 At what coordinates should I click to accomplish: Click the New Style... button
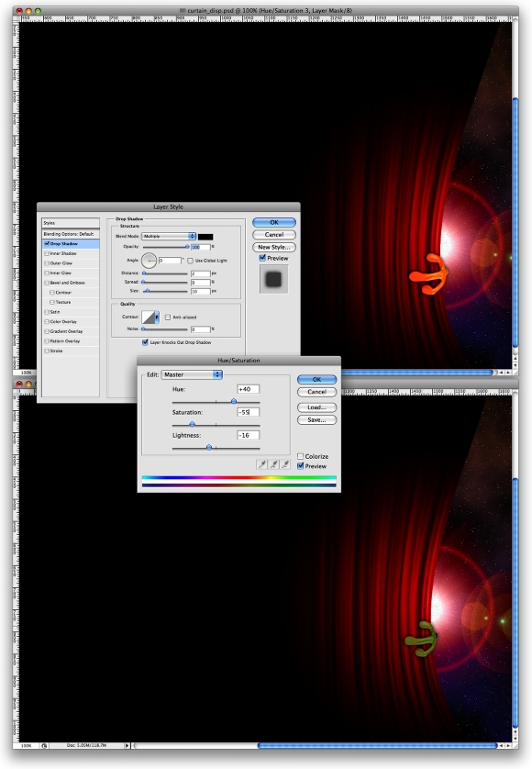274,247
